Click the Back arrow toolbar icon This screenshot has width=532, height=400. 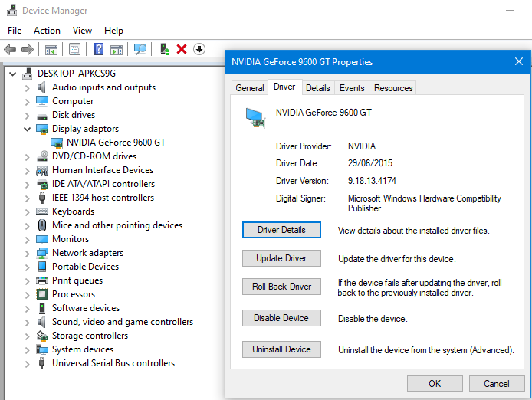10,50
